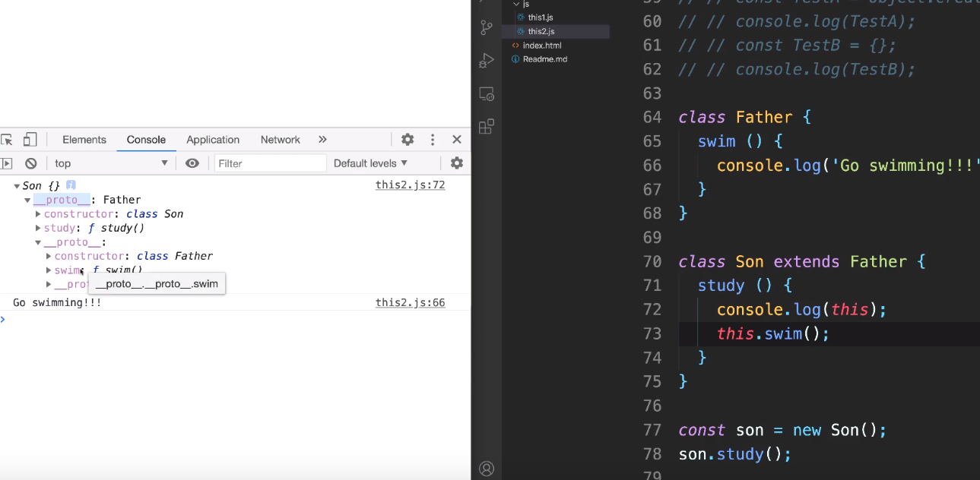980x480 pixels.
Task: Open source link this2.js:72
Action: point(410,185)
